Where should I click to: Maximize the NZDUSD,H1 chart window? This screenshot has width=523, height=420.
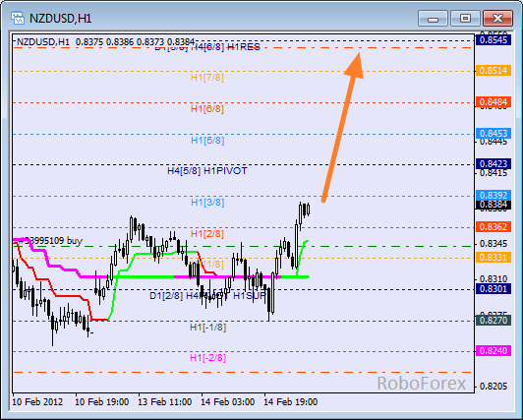[x=465, y=18]
